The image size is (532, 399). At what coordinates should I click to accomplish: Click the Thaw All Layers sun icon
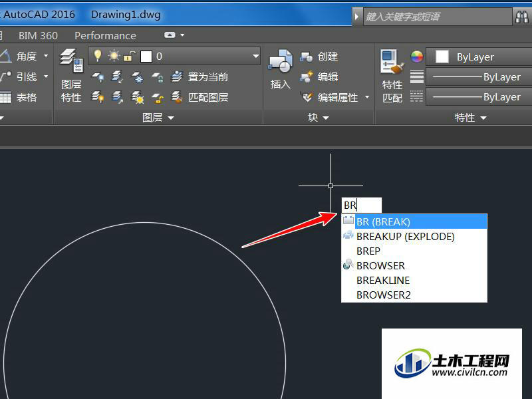(138, 98)
